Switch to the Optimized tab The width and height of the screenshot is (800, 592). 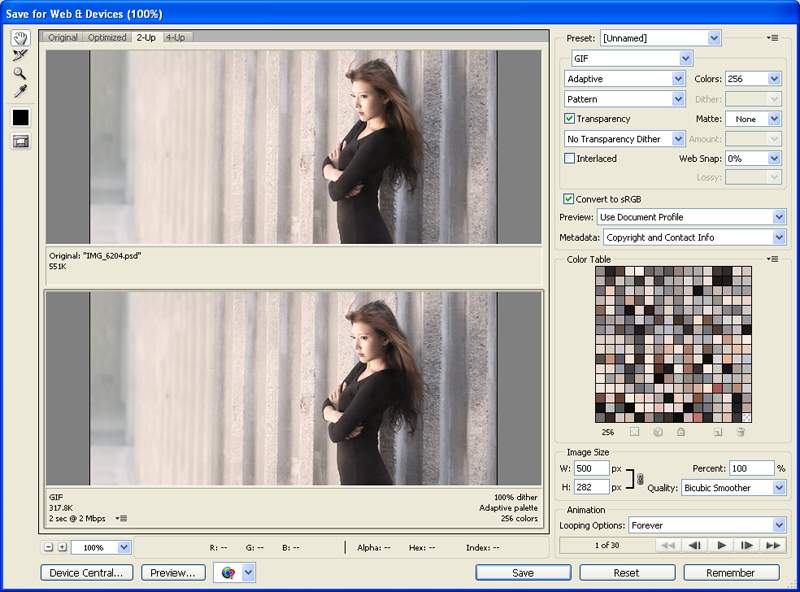tap(107, 37)
